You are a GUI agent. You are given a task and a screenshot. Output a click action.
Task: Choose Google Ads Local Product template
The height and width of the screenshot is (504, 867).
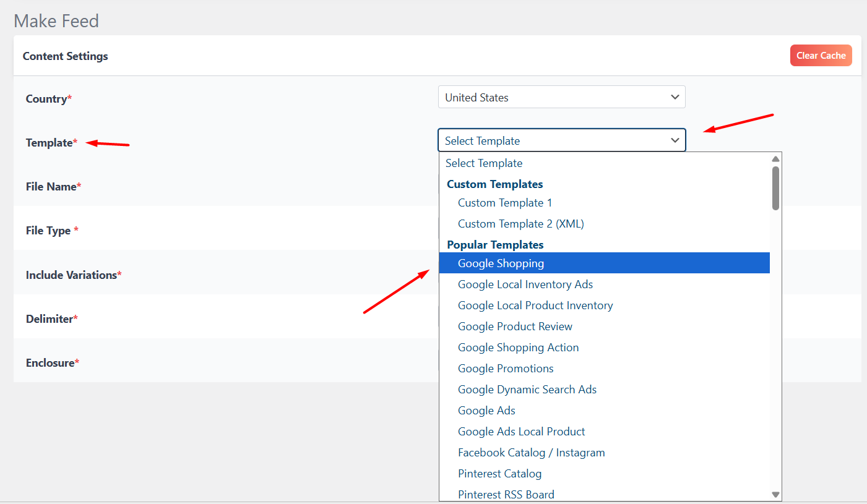pyautogui.click(x=604, y=432)
